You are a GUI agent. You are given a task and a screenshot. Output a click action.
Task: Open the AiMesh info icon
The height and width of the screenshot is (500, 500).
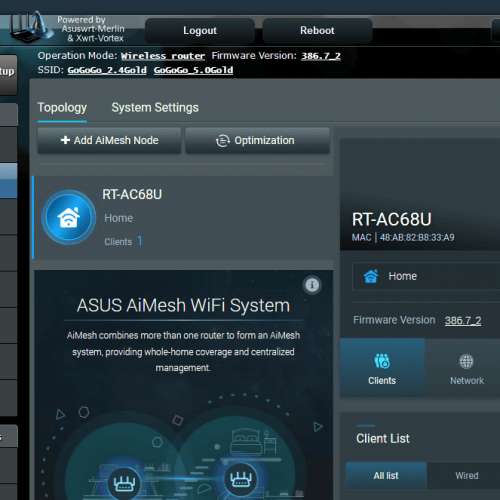[312, 285]
